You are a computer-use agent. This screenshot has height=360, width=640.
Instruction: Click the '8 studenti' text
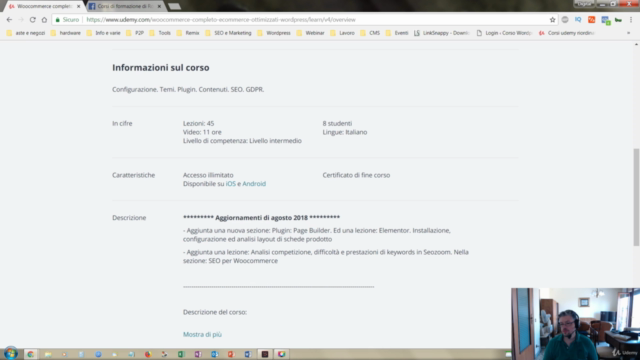(x=337, y=123)
